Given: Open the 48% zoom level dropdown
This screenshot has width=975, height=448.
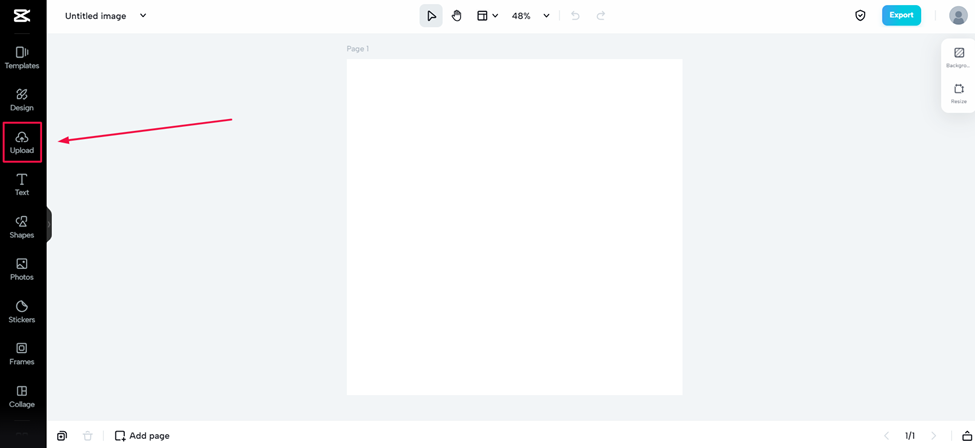Looking at the screenshot, I should click(x=530, y=16).
